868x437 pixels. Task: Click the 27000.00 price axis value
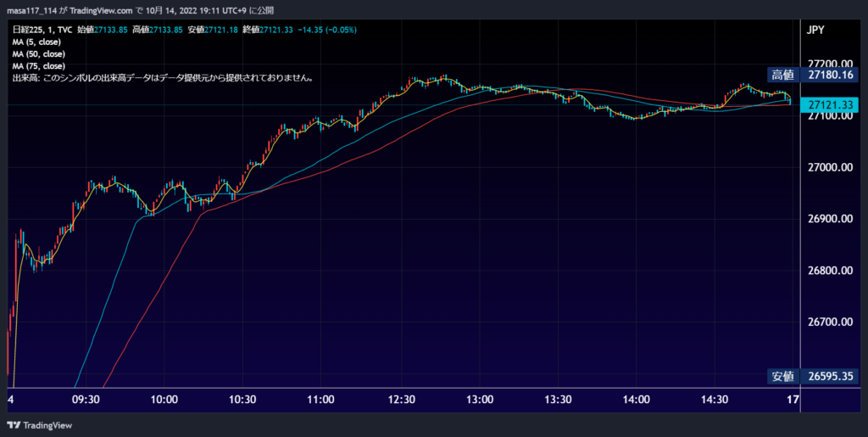coord(829,168)
